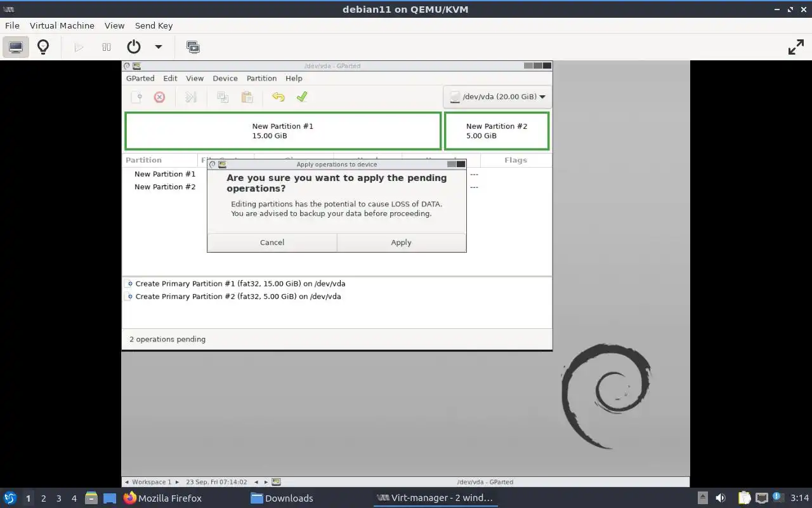Switch to workspace 4 in pager
Image resolution: width=812 pixels, height=508 pixels.
pyautogui.click(x=74, y=498)
